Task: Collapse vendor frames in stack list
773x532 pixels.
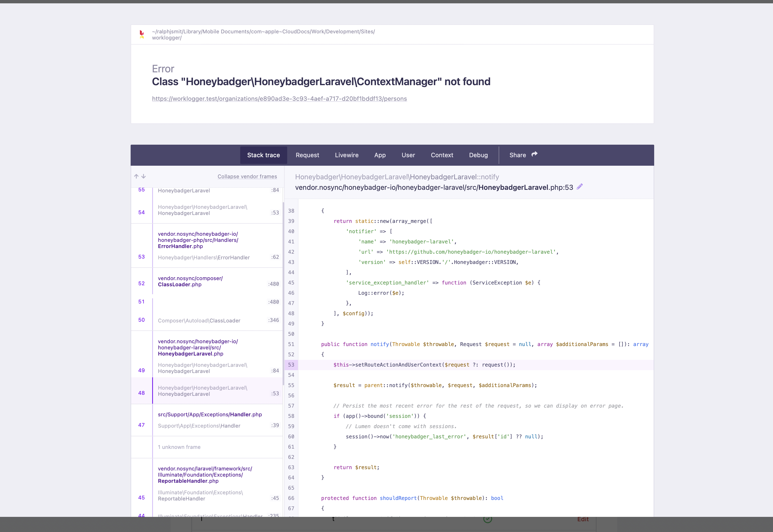Action: tap(247, 176)
